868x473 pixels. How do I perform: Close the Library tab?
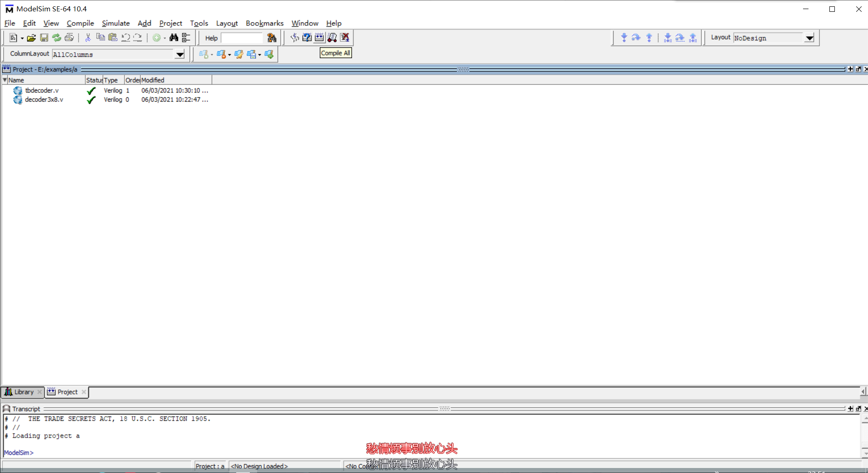[40, 392]
